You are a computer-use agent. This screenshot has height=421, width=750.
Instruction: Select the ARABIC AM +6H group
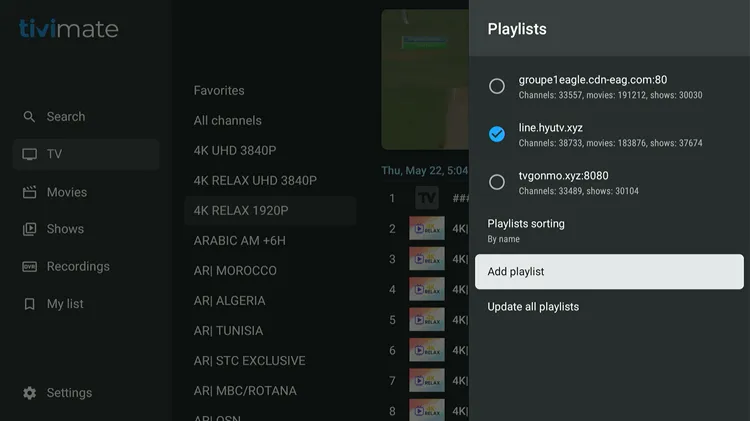(270, 241)
